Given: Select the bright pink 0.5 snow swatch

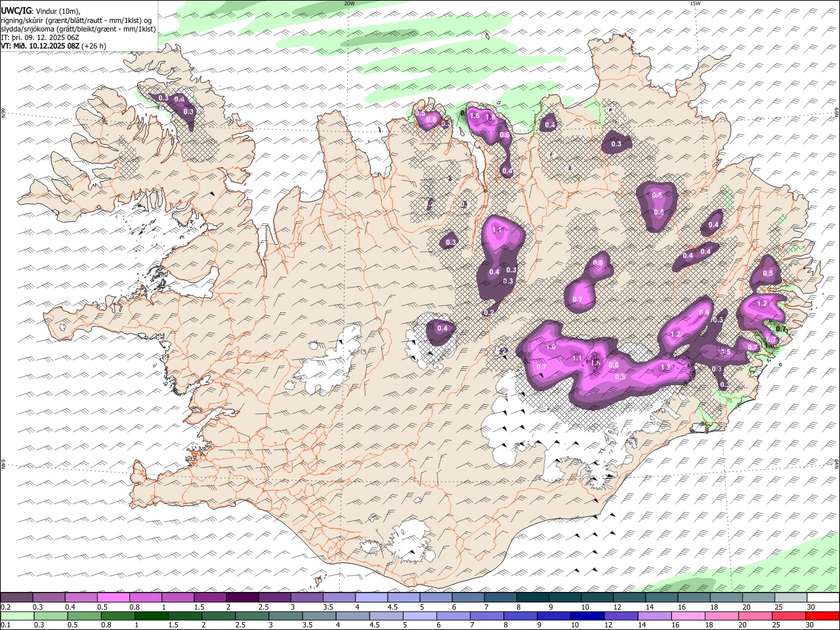Looking at the screenshot, I should pyautogui.click(x=113, y=598).
